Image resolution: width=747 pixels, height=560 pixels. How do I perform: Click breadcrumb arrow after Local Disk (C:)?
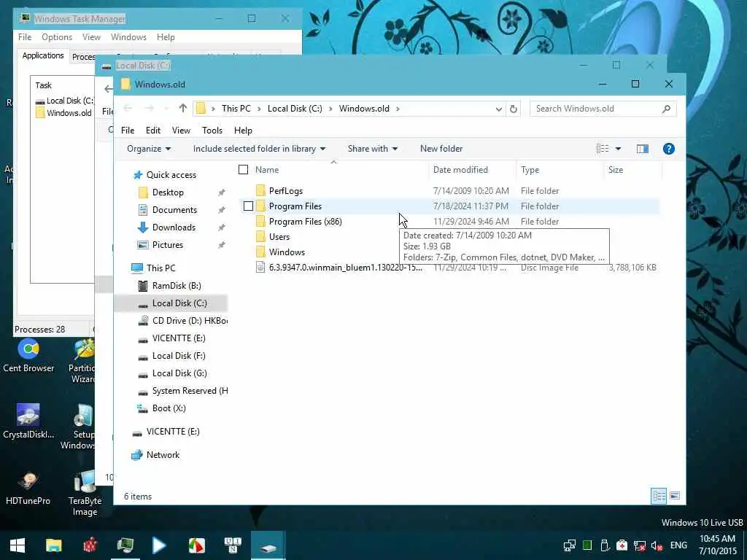click(330, 109)
